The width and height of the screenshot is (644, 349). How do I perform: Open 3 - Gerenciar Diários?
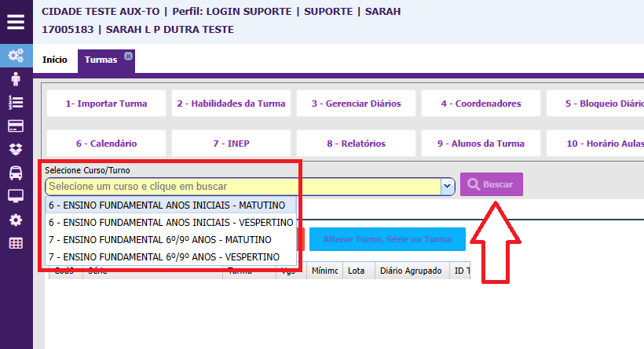pos(356,104)
